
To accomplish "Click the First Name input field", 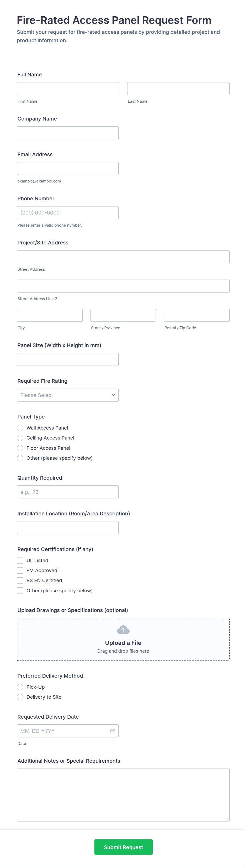I will [68, 89].
